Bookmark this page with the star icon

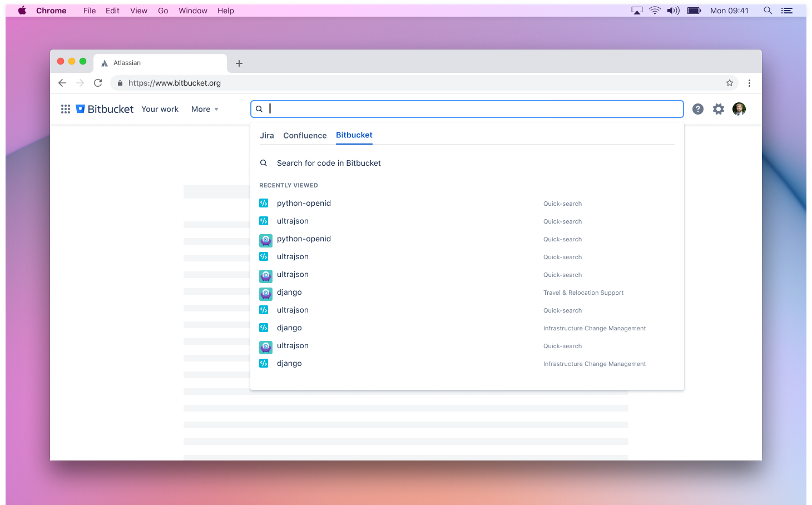730,83
